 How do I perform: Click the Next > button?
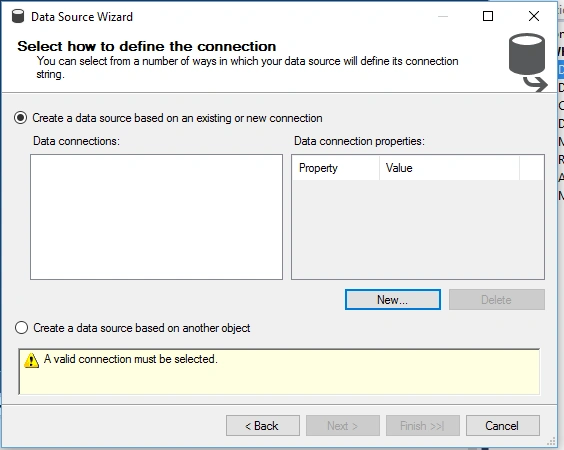343,426
